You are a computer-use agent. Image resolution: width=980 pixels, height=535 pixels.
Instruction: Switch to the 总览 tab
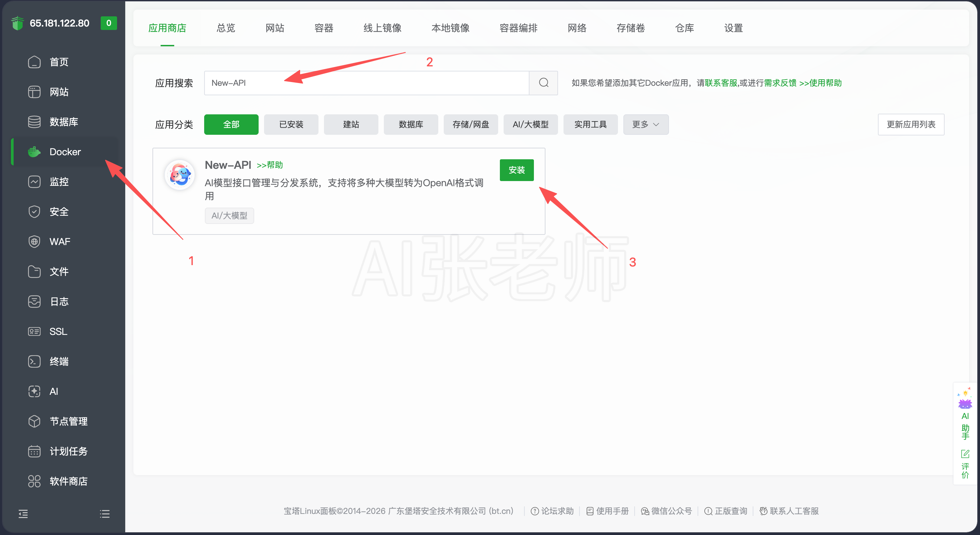tap(226, 28)
